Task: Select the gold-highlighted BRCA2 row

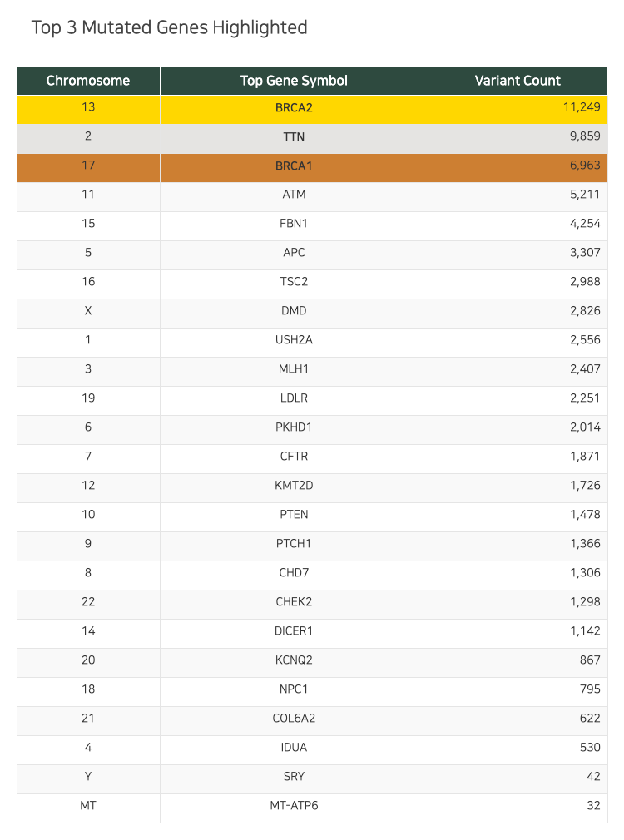Action: coord(312,110)
